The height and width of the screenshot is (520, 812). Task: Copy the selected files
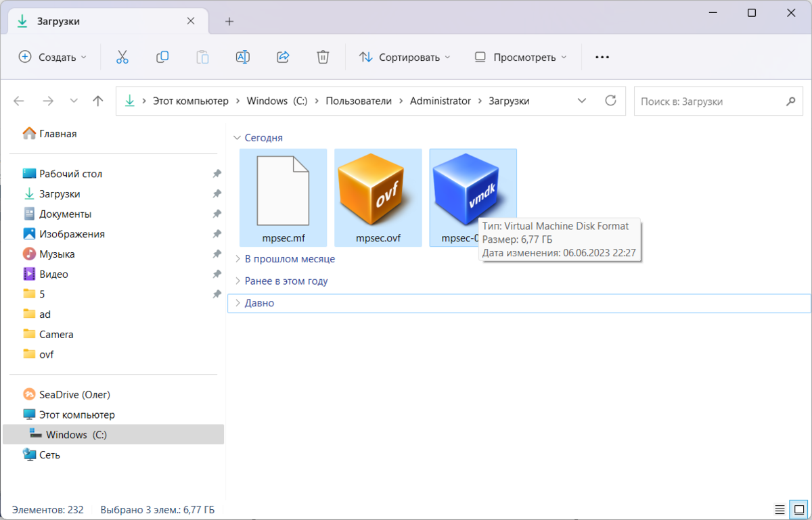pyautogui.click(x=162, y=57)
